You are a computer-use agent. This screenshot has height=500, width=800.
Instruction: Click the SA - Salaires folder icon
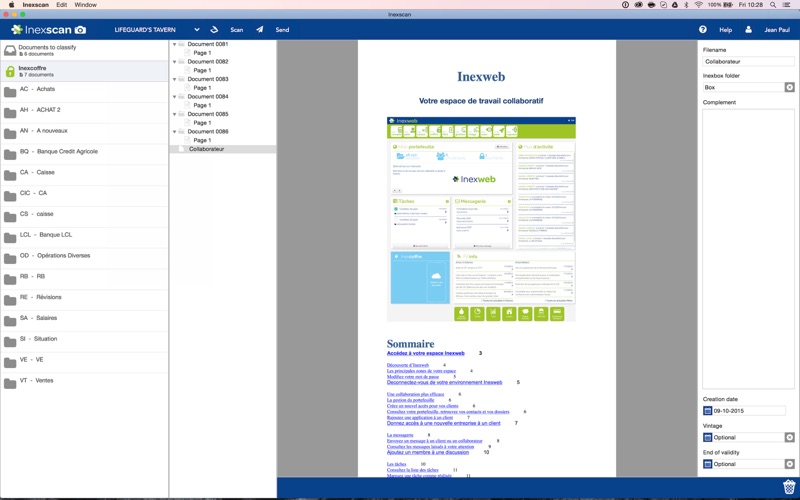click(x=10, y=321)
